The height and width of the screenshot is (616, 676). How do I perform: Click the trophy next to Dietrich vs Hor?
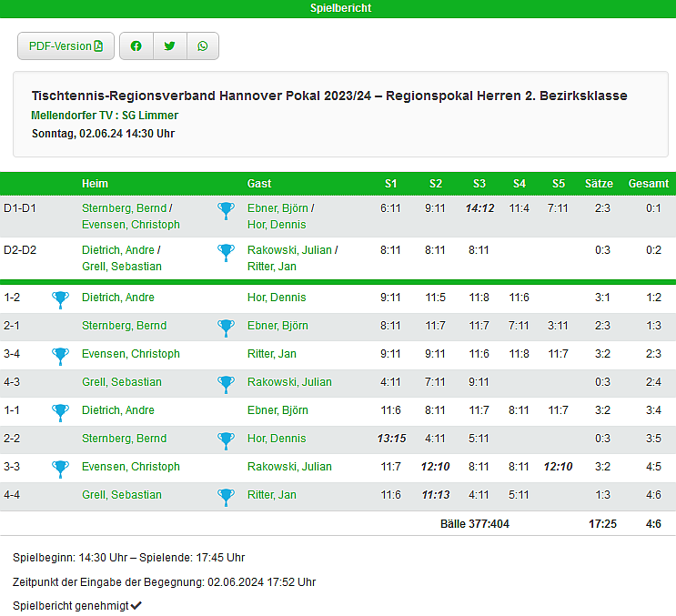pyautogui.click(x=60, y=298)
